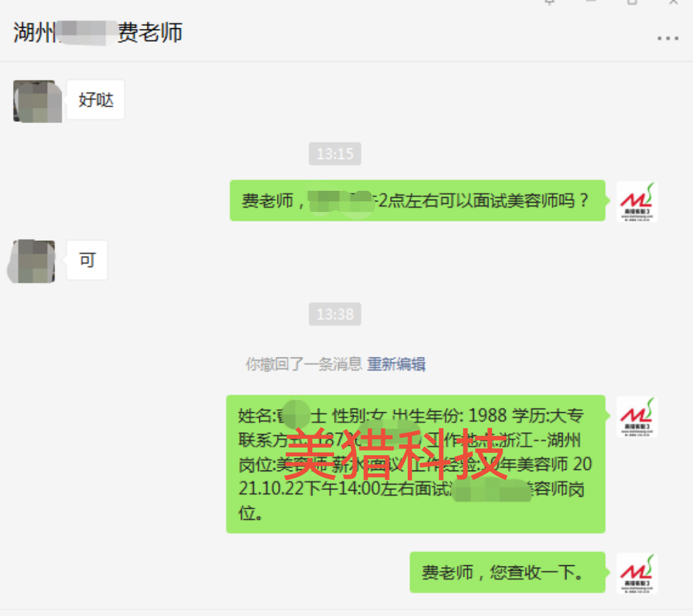693x616 pixels.
Task: Click the 重新编辑 re-edit link
Action: coord(396,365)
